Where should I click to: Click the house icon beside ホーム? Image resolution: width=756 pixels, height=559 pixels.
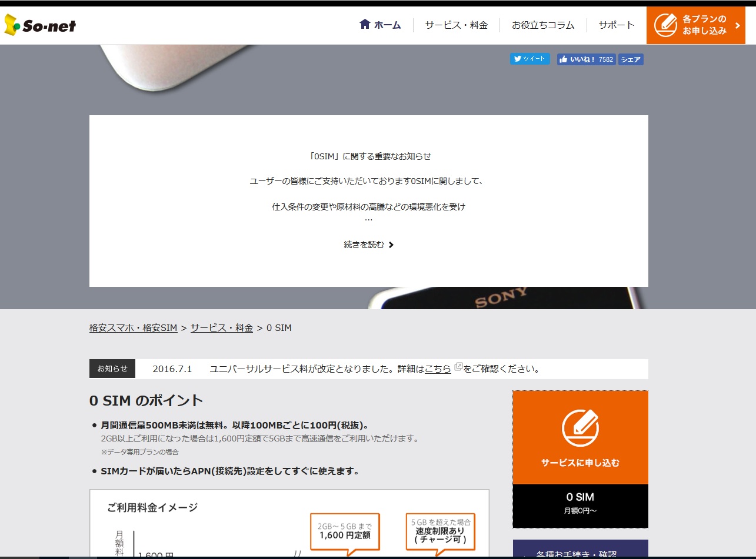point(365,24)
